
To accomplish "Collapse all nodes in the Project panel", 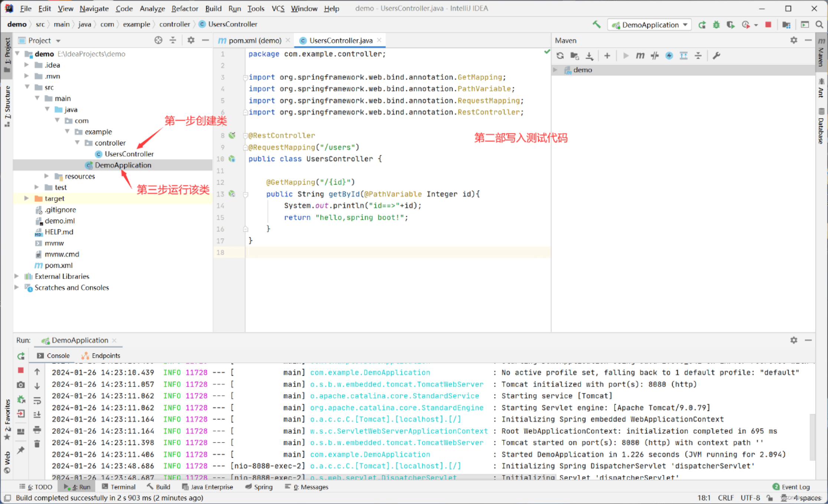I will [173, 40].
